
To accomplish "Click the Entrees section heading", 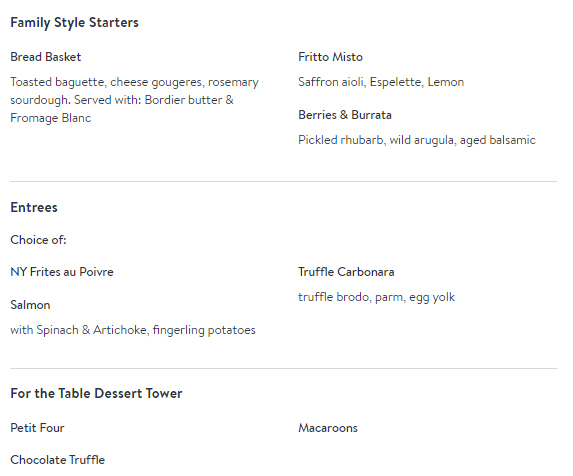I will 34,207.
